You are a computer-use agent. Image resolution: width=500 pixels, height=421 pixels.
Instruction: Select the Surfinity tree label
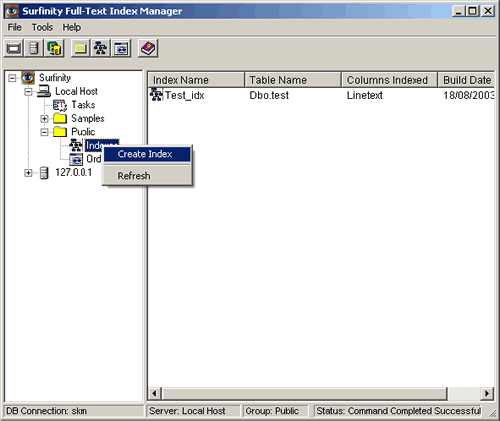coord(55,78)
